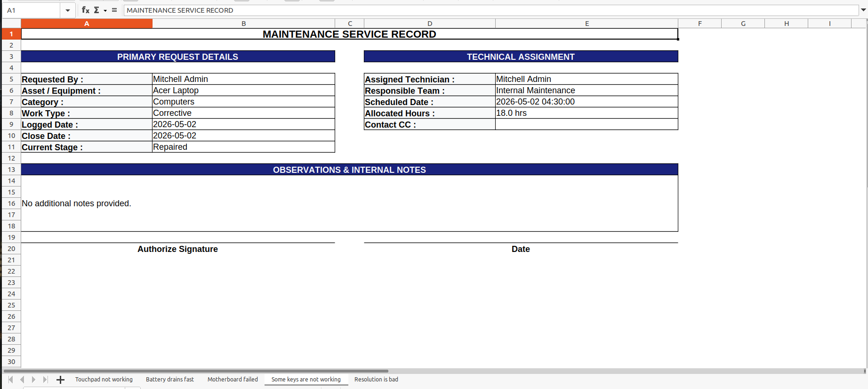Open the Function Wizard fx icon
The height and width of the screenshot is (389, 868).
point(85,10)
